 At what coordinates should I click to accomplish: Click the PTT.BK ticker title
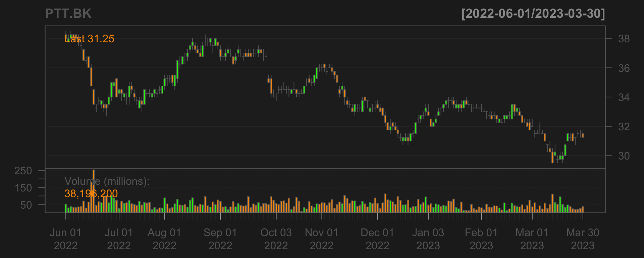tap(68, 14)
